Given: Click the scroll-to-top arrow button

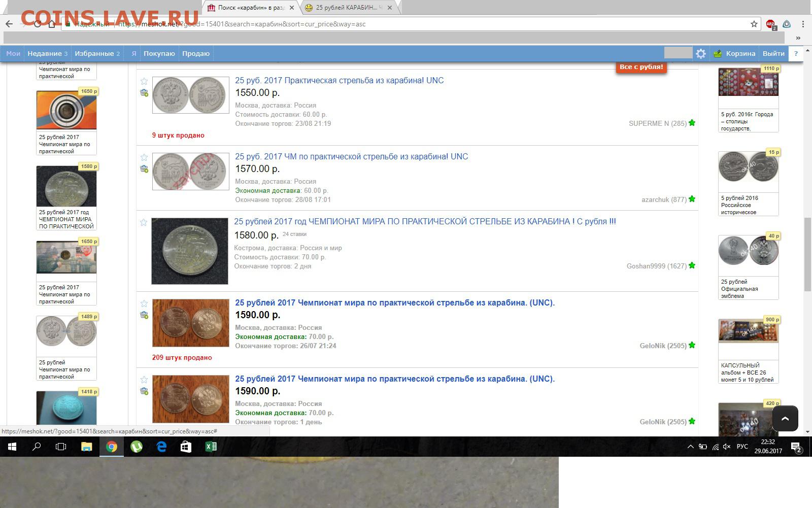Looking at the screenshot, I should pos(785,419).
